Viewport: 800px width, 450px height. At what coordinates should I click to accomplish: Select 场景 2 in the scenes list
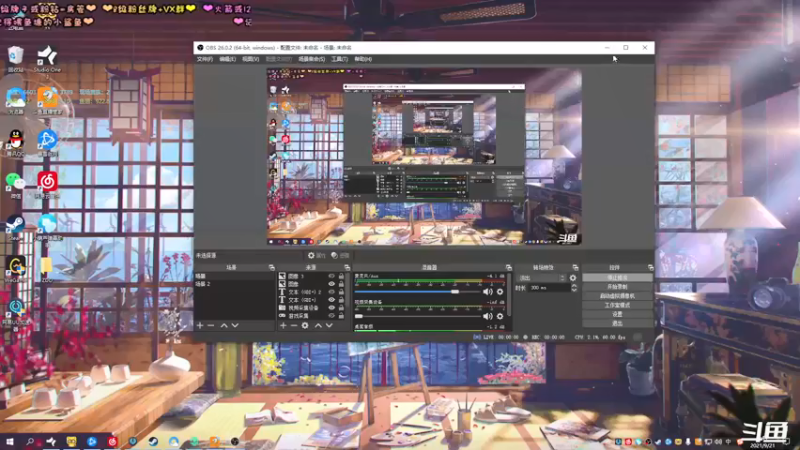coord(234,284)
